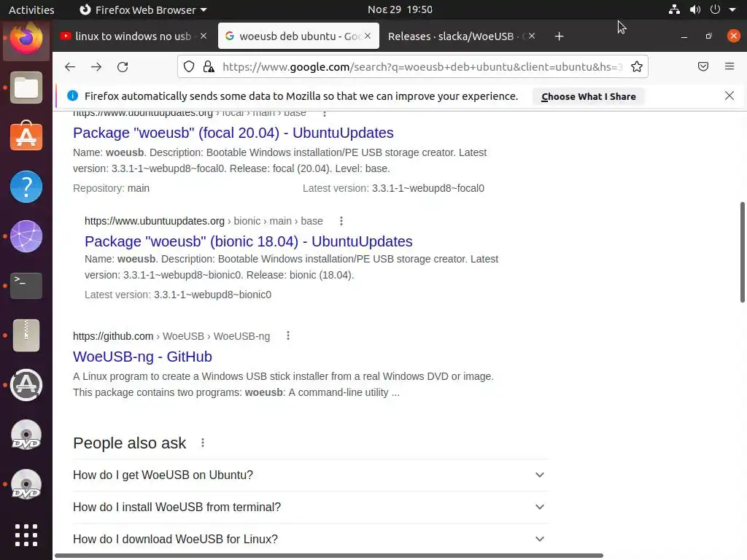
Task: Select the 'woeusb deb ubuntu' Google tab
Action: coord(298,36)
